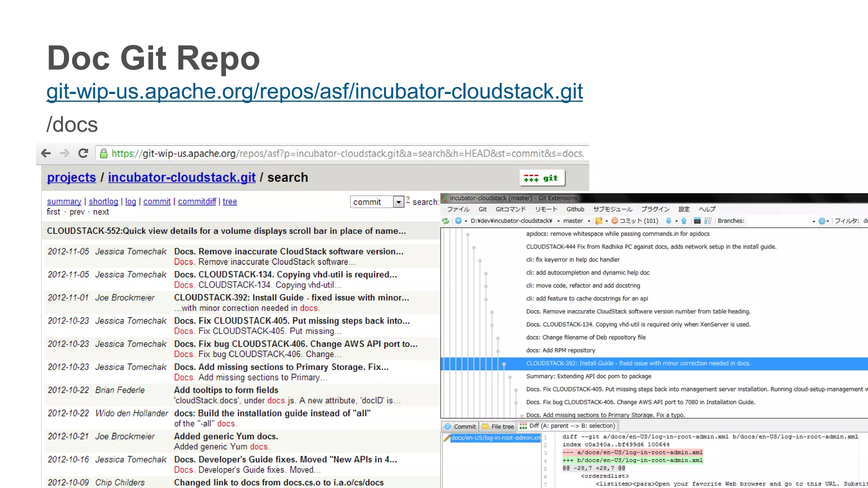Open the incubator-cloudstack.git breadcrumb link

pos(181,177)
